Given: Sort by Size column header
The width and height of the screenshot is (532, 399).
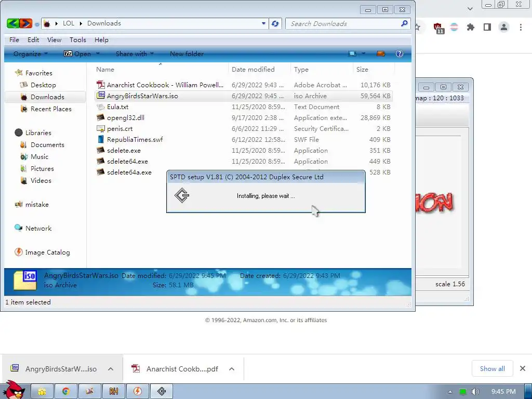Looking at the screenshot, I should click(x=362, y=69).
